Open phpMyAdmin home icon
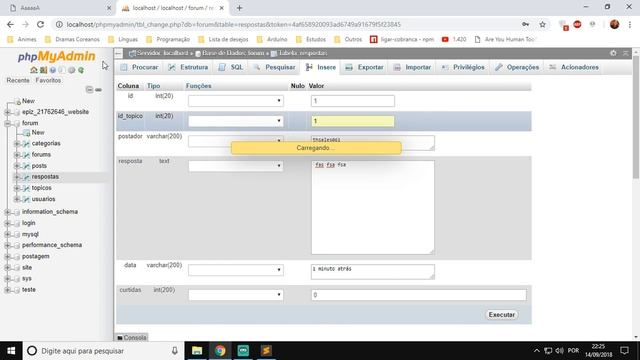Image resolution: width=640 pixels, height=360 pixels. 34,70
